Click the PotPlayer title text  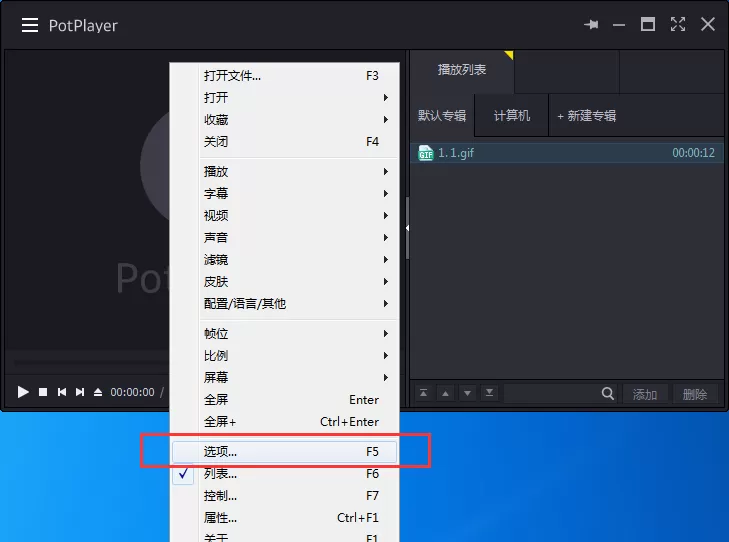[83, 26]
